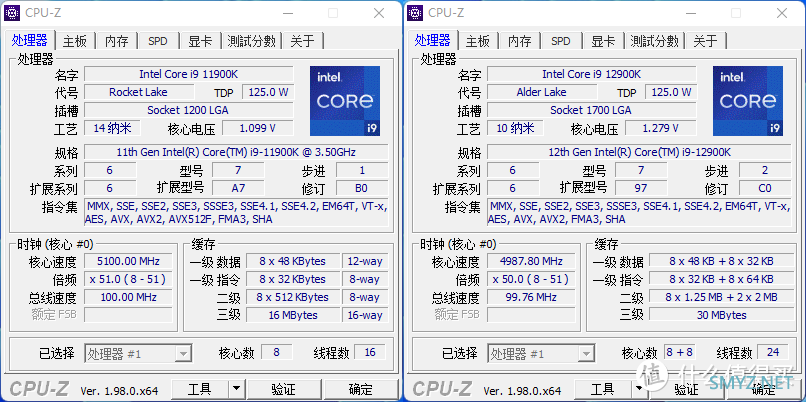
Task: Click the name field Intel Core i9 11900K
Action: [189, 74]
